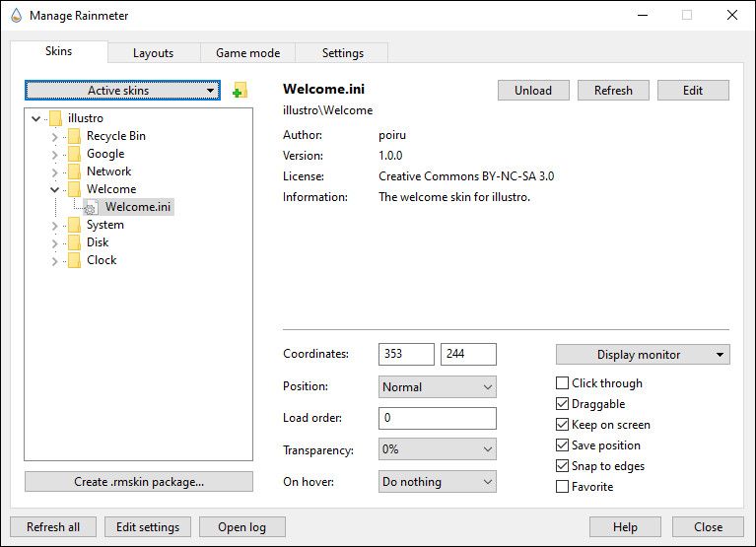Click the Network folder icon
Image resolution: width=756 pixels, height=547 pixels.
coord(74,171)
